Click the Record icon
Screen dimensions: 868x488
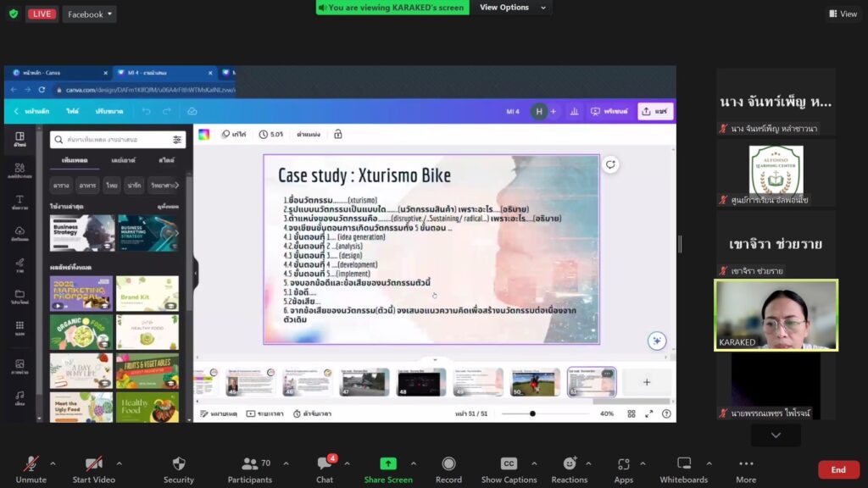pos(448,464)
